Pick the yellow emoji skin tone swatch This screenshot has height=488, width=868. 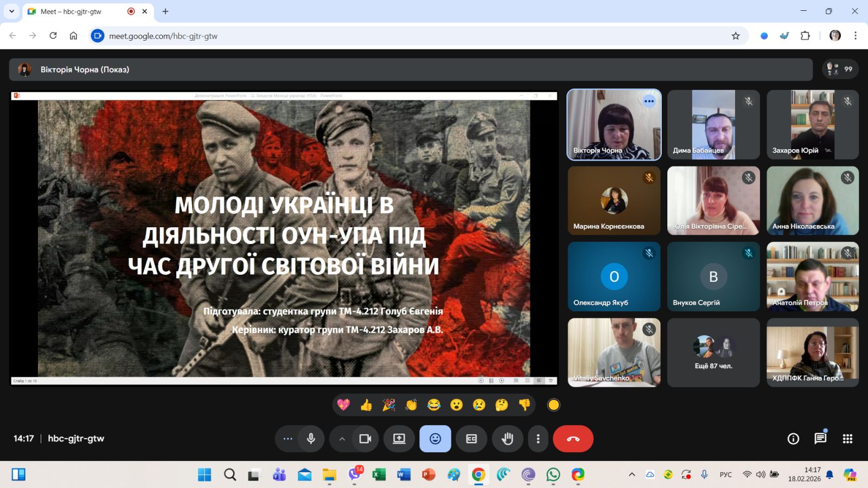click(x=553, y=405)
